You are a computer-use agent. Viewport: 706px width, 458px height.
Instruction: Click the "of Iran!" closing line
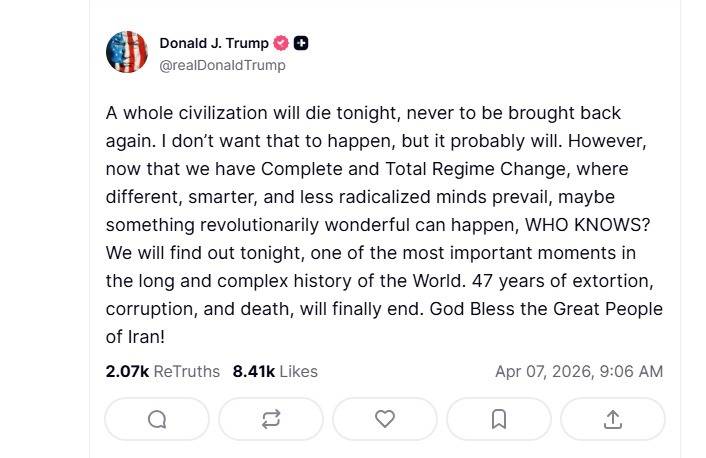coord(135,337)
